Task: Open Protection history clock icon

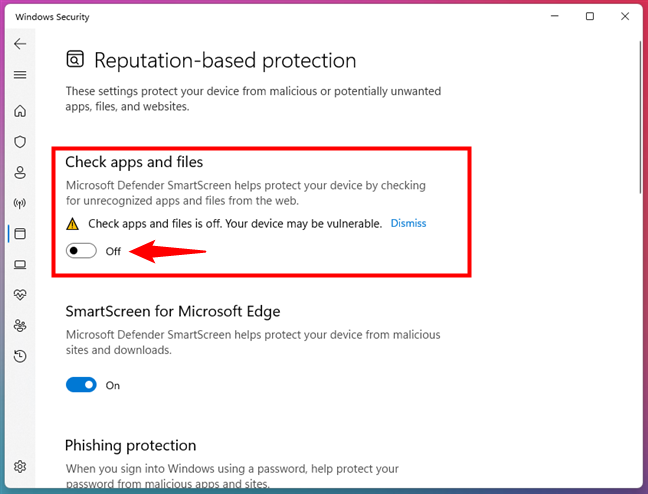Action: tap(20, 357)
